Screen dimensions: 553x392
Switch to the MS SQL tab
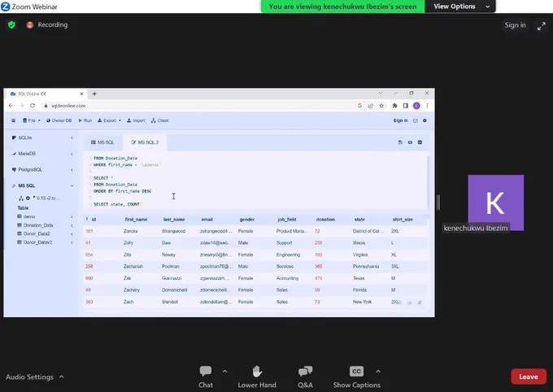(102, 142)
